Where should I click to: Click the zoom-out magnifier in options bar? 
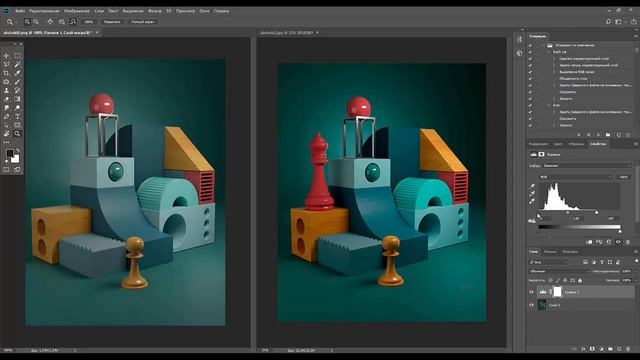click(x=36, y=22)
